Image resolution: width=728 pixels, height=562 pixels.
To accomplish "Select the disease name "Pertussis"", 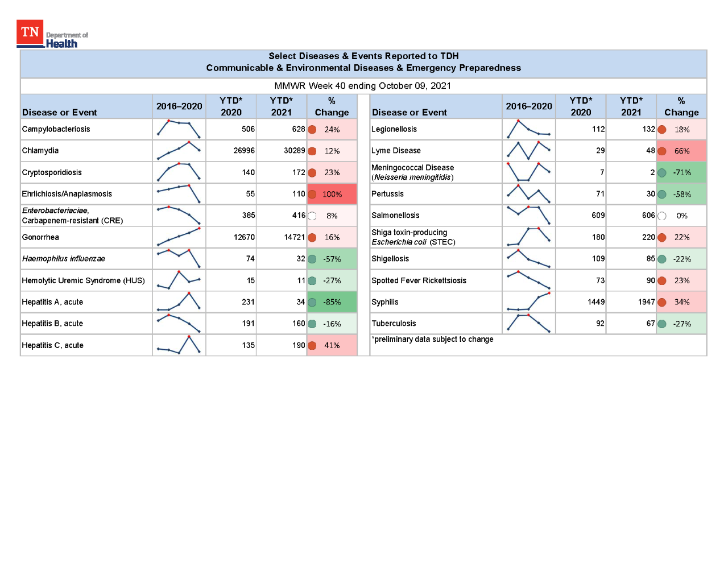I will pos(387,194).
